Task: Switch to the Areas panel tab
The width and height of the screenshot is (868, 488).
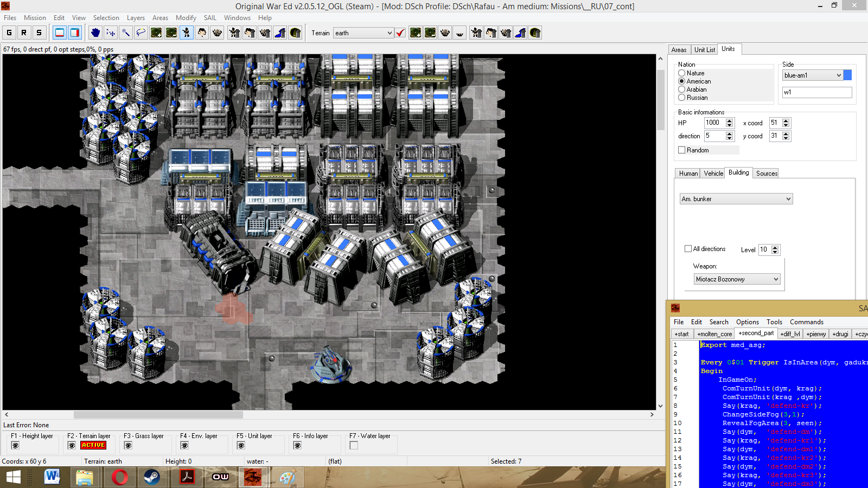Action: tap(679, 50)
